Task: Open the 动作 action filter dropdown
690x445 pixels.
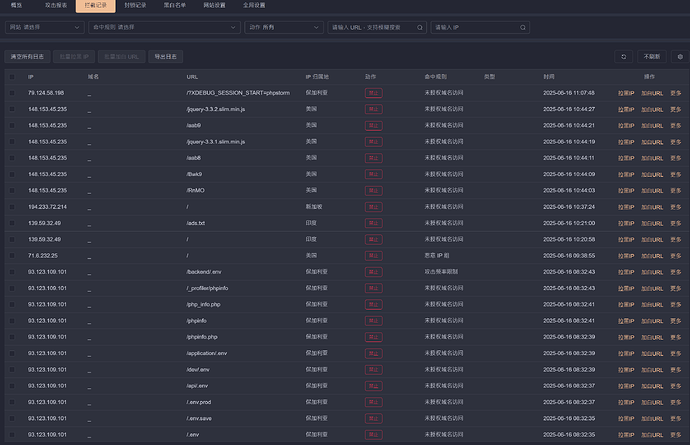Action: 284,27
